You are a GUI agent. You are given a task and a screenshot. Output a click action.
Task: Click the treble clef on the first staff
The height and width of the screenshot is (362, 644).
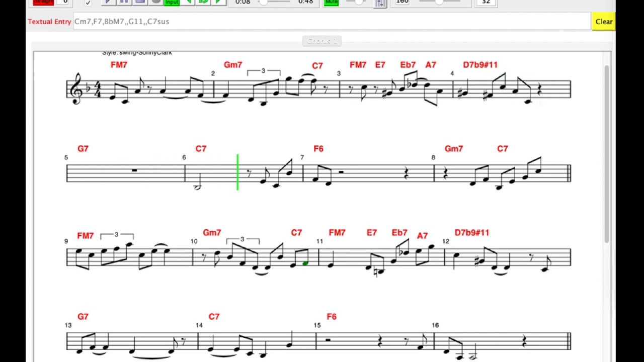coord(77,89)
